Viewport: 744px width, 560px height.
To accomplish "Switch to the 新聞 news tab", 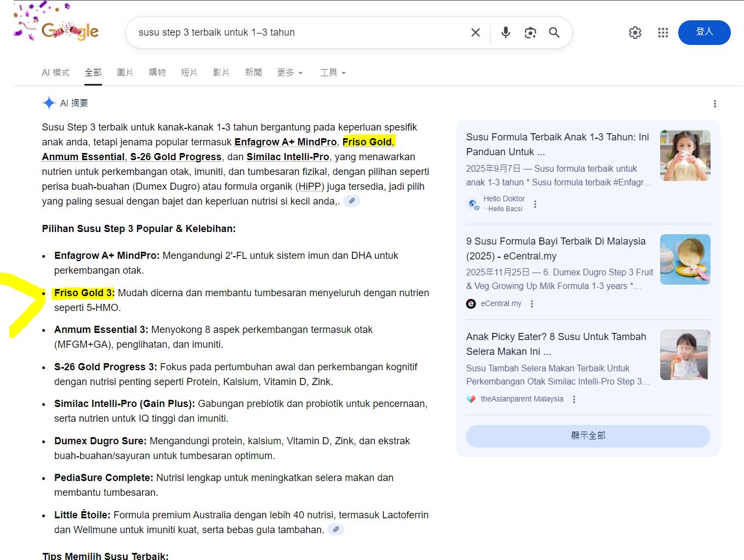I will [253, 73].
